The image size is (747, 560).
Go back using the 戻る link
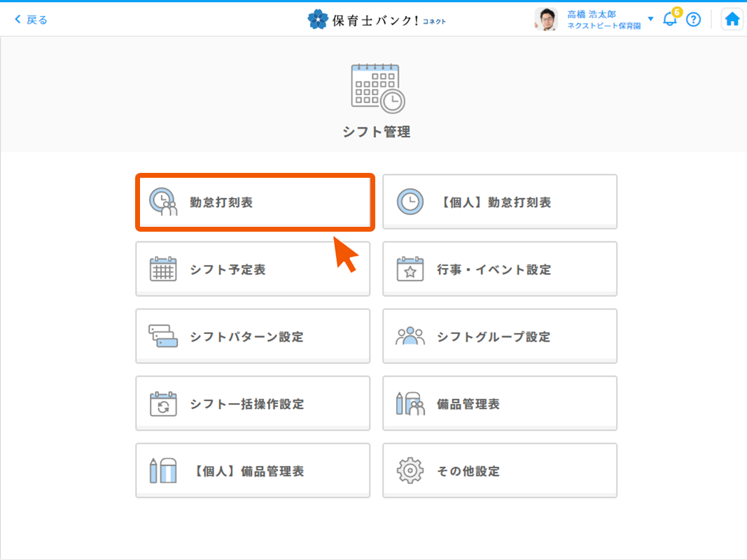[32, 20]
